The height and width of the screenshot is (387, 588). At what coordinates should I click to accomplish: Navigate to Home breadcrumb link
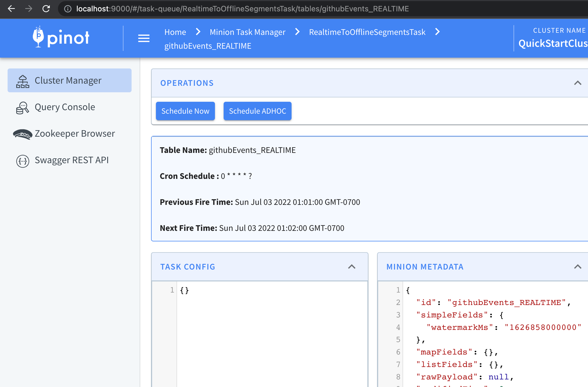[x=175, y=32]
